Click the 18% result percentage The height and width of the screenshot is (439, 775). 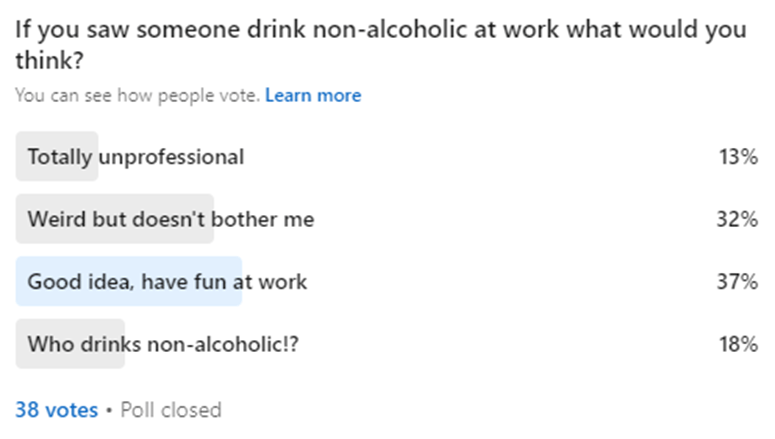[x=737, y=344]
